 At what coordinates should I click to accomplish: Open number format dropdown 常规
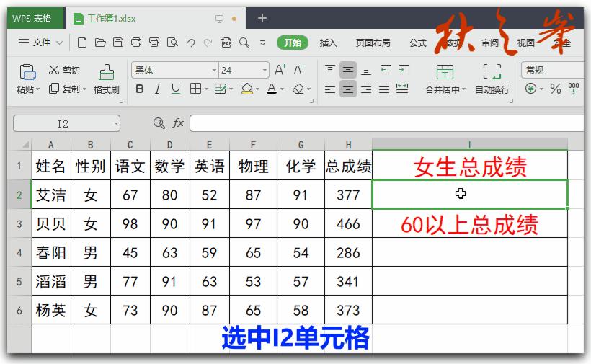point(552,70)
